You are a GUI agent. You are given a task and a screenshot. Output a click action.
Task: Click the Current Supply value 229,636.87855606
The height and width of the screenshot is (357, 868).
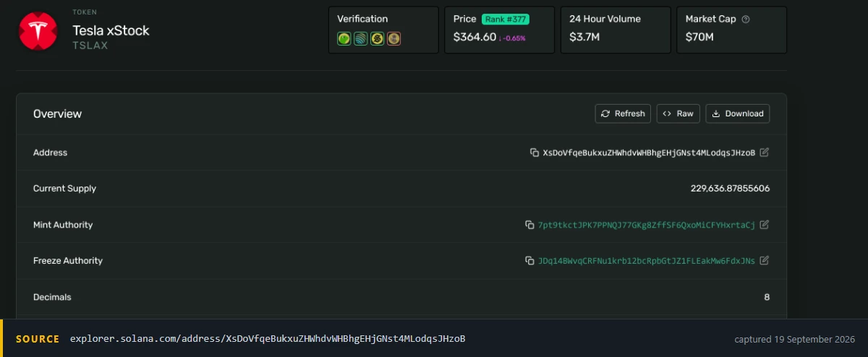pyautogui.click(x=730, y=189)
